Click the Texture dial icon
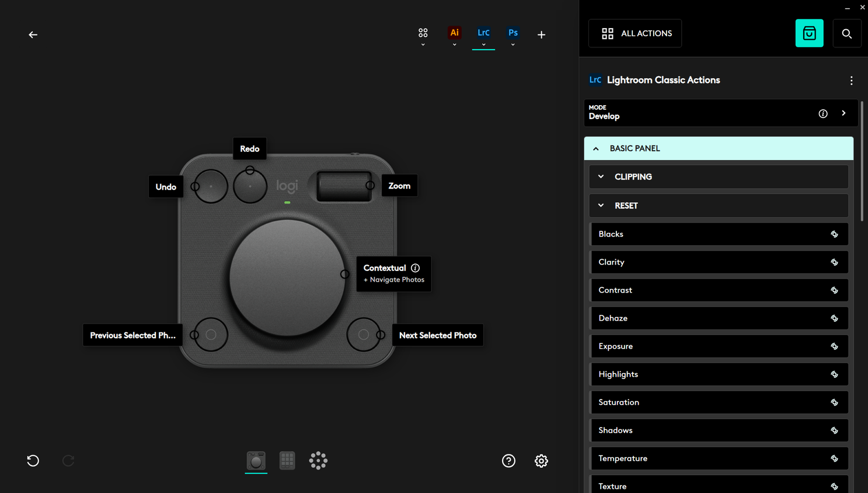This screenshot has width=868, height=493. coord(835,487)
